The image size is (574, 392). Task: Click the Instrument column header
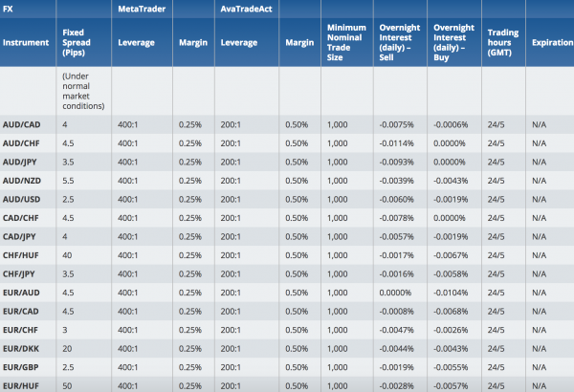(x=26, y=42)
